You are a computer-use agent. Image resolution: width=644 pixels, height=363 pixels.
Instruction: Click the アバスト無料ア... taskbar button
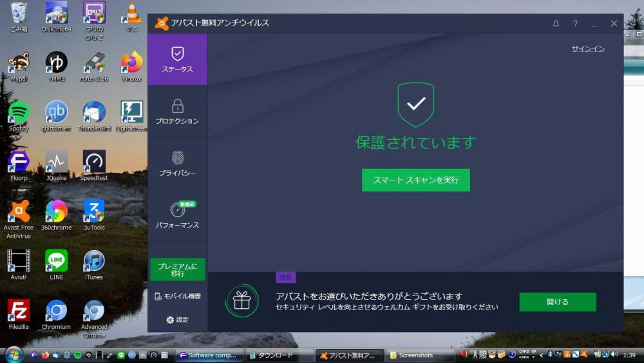[x=350, y=355]
